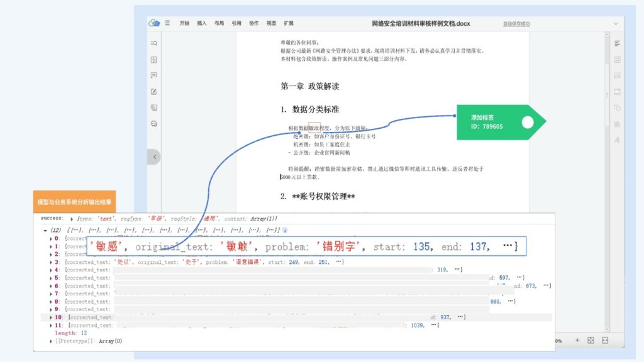Open the find and search sidebar icon
644x362 pixels.
(153, 43)
